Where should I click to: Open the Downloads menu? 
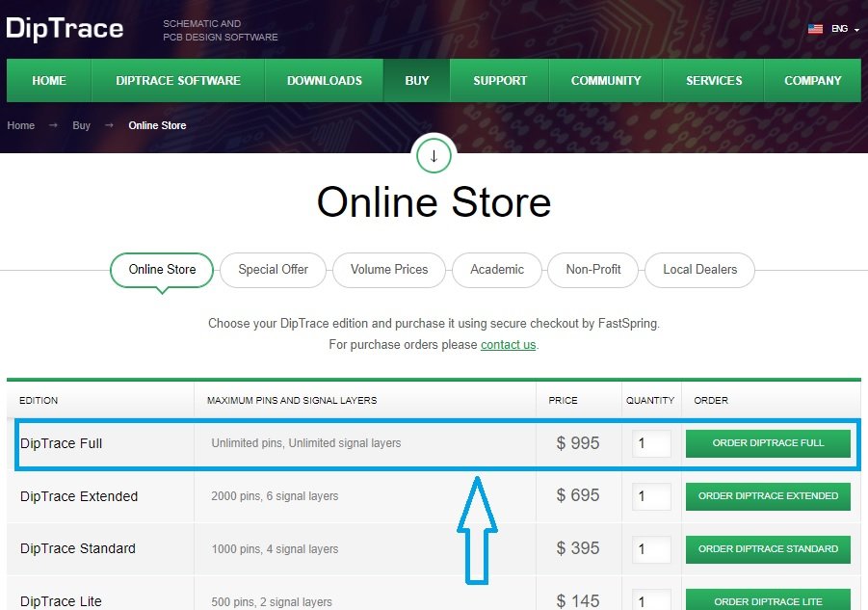325,81
